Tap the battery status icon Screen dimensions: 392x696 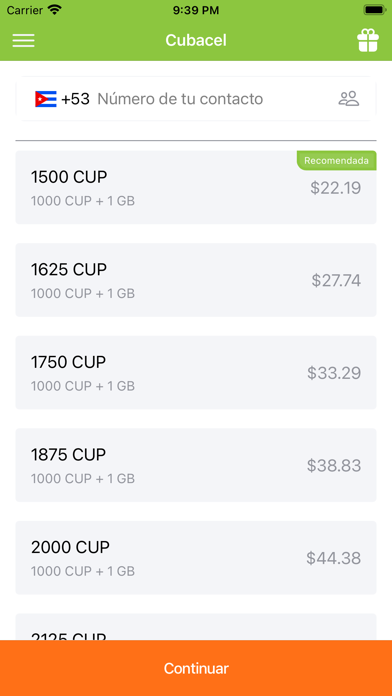[x=373, y=10]
